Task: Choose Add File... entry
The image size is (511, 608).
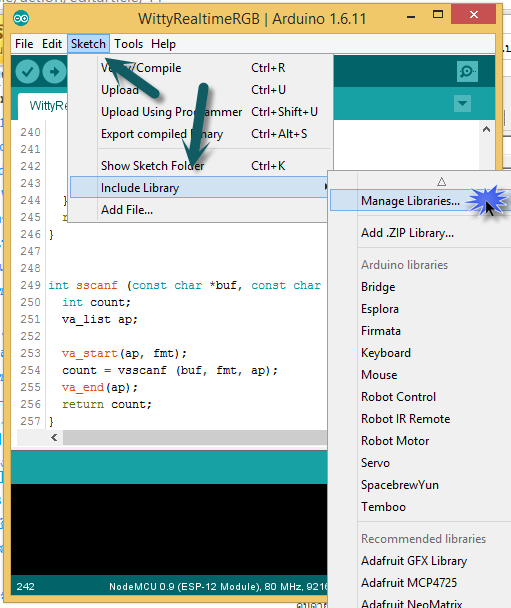Action: (x=199, y=210)
